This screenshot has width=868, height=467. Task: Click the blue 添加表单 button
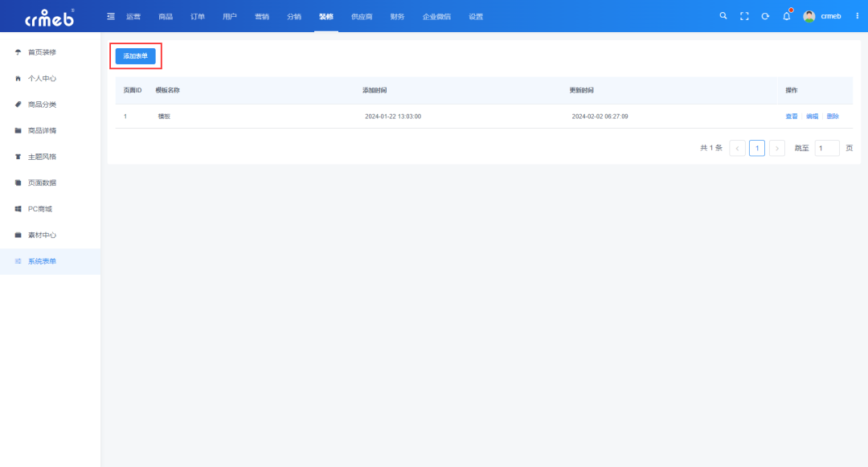point(135,55)
